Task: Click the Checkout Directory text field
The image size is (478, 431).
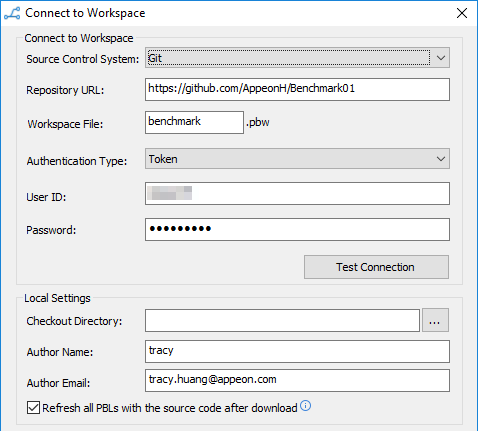Action: tap(282, 320)
